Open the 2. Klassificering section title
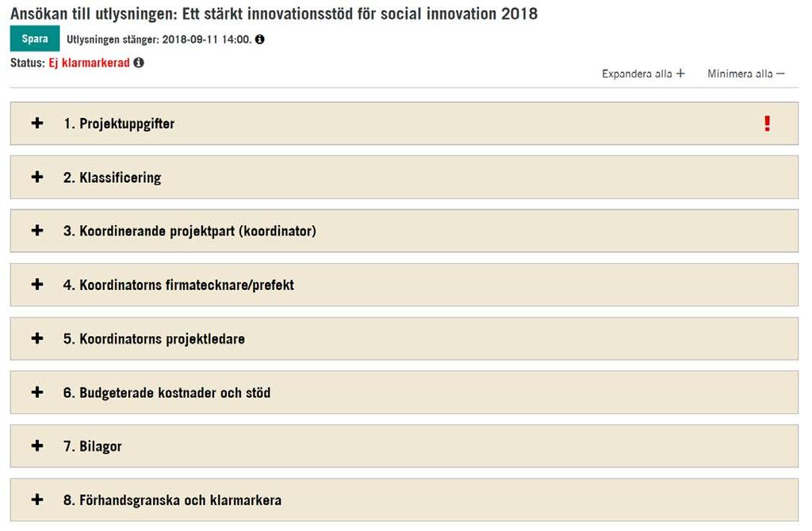The height and width of the screenshot is (531, 812). point(112,178)
